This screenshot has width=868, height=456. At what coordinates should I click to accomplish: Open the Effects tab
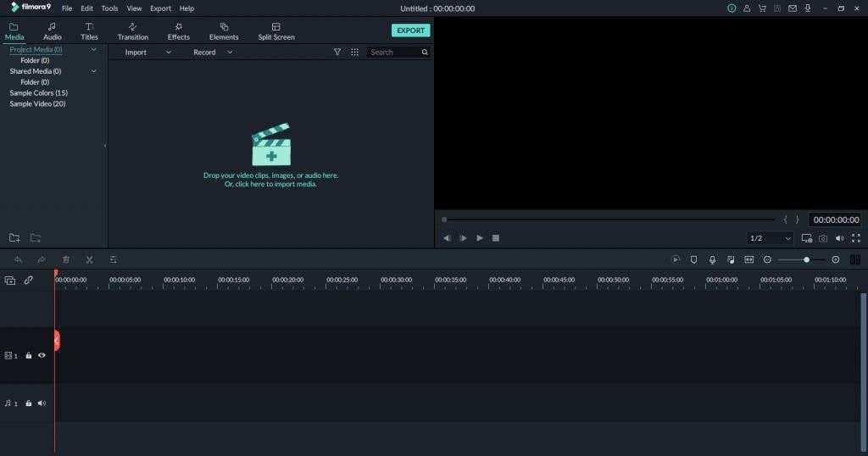(178, 31)
